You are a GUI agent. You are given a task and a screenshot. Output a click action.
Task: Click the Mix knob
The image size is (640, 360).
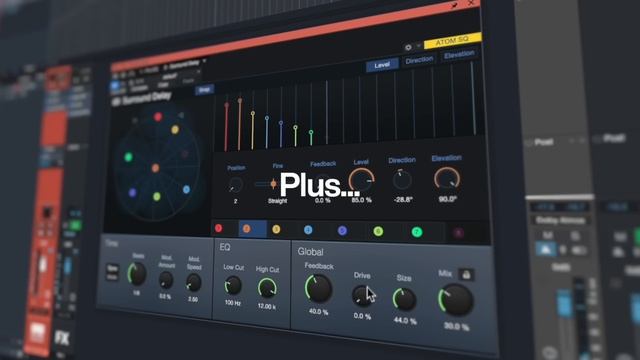pyautogui.click(x=456, y=300)
